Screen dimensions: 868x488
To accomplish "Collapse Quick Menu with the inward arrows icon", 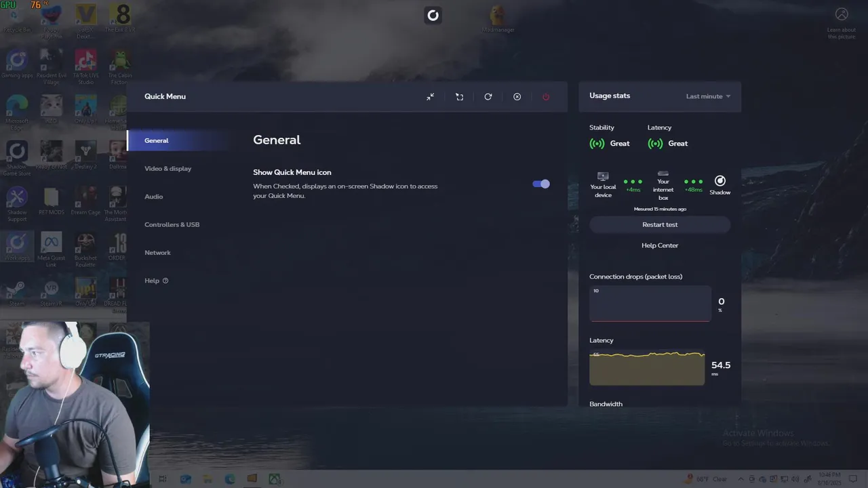I will pos(430,97).
